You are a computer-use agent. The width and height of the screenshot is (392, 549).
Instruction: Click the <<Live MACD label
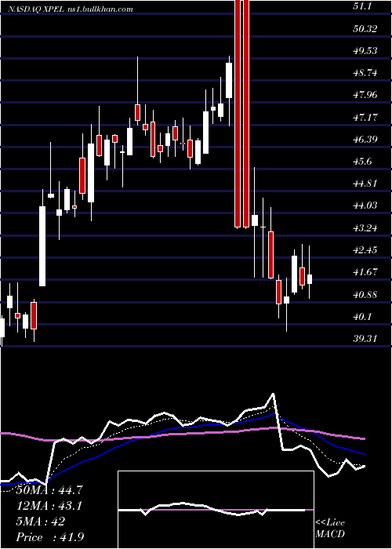coord(330,528)
